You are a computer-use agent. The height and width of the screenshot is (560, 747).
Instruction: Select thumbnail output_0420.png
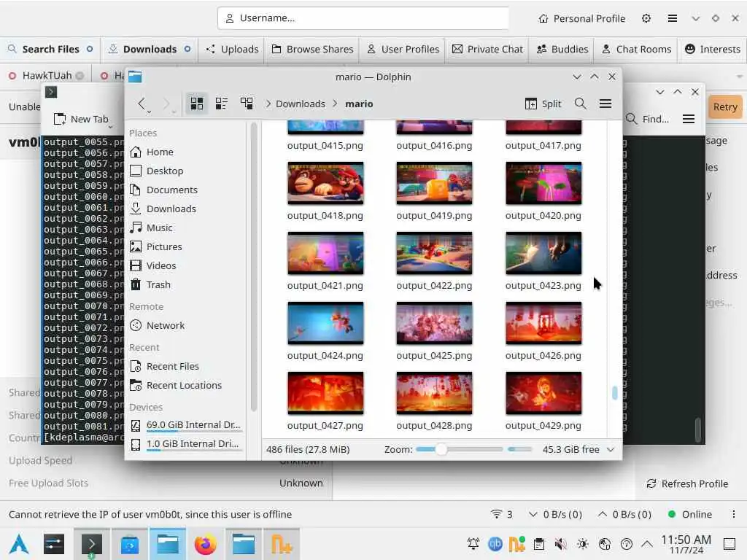tap(543, 183)
